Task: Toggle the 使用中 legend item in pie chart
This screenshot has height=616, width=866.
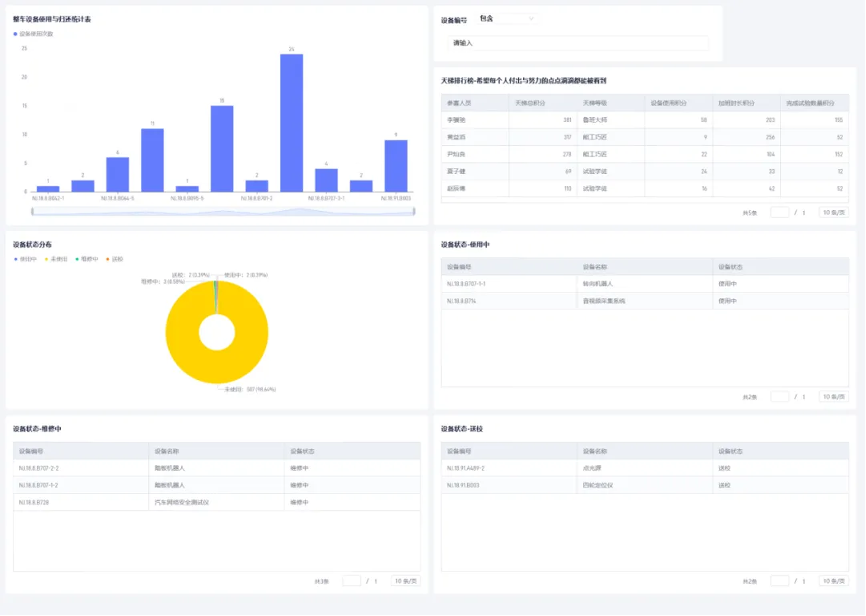Action: coord(25,259)
